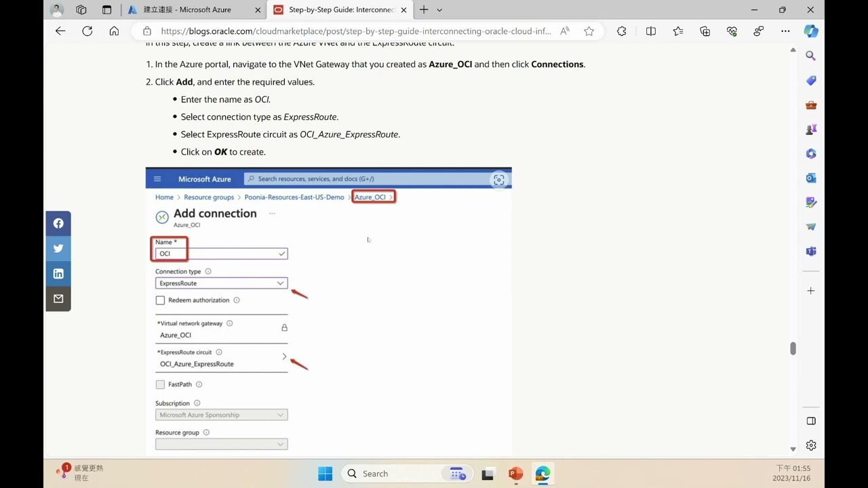
Task: Start Read aloud from the address bar
Action: coord(565,31)
